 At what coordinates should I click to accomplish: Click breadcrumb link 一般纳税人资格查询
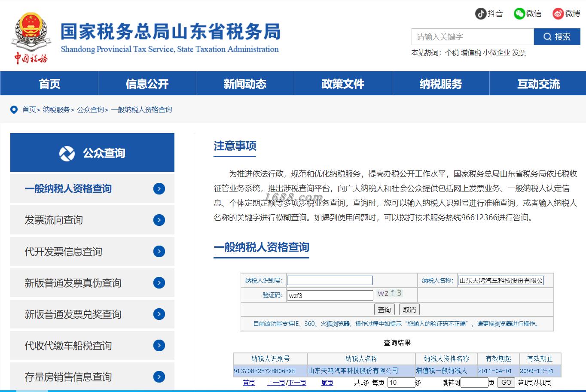(x=141, y=109)
